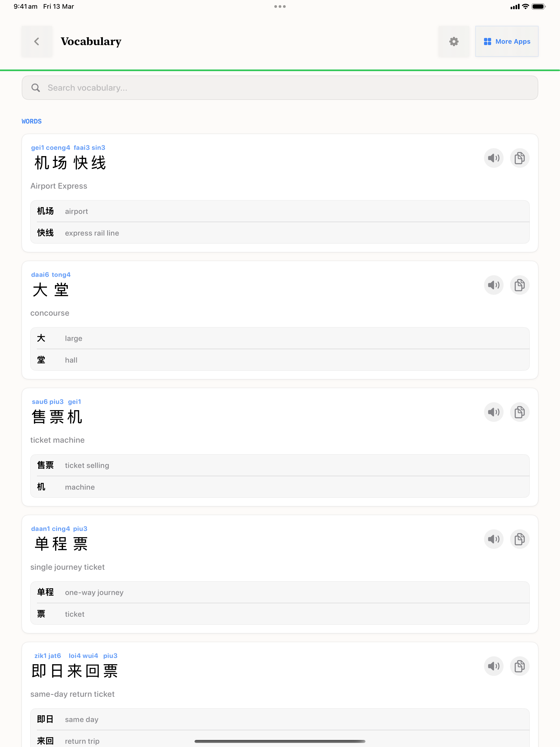
Task: Copy the 机场快线 Airport Express entry
Action: 519,158
